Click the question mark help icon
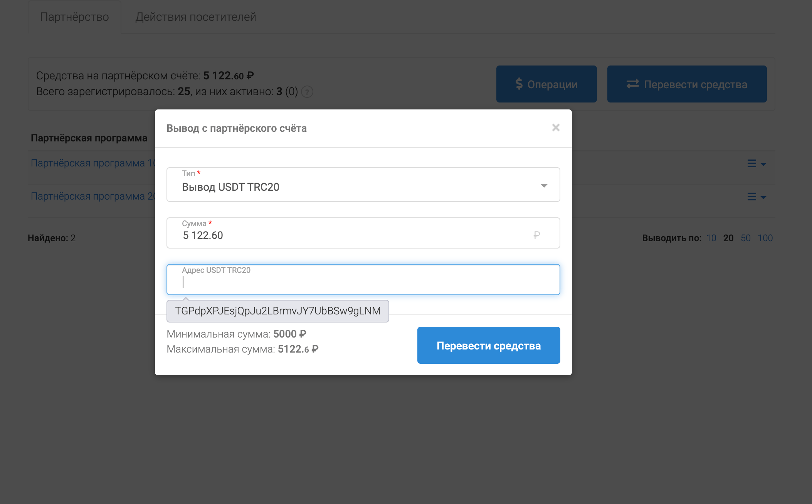The height and width of the screenshot is (504, 812). click(307, 92)
